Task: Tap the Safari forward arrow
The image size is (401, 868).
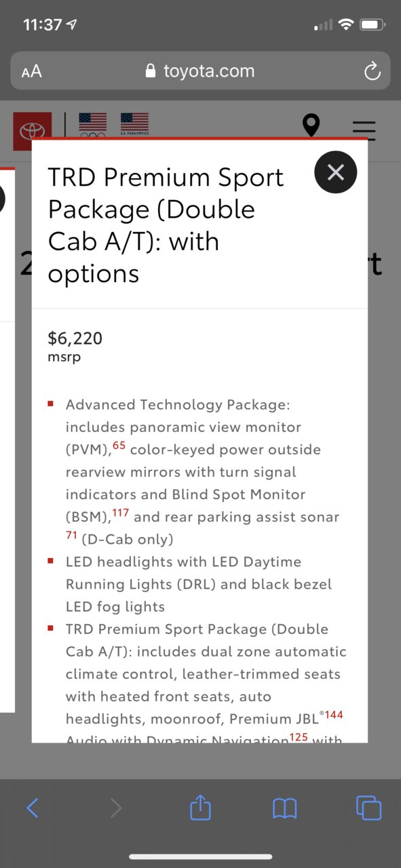Action: [x=116, y=808]
